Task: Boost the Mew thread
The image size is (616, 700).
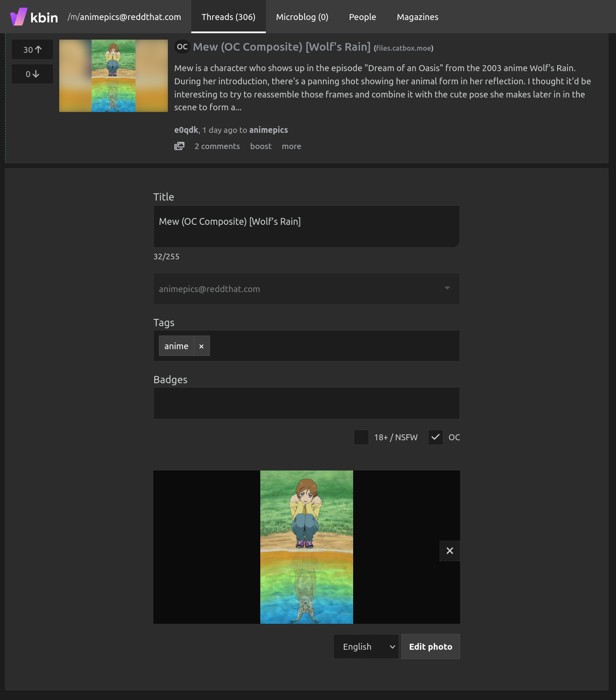Action: click(261, 146)
